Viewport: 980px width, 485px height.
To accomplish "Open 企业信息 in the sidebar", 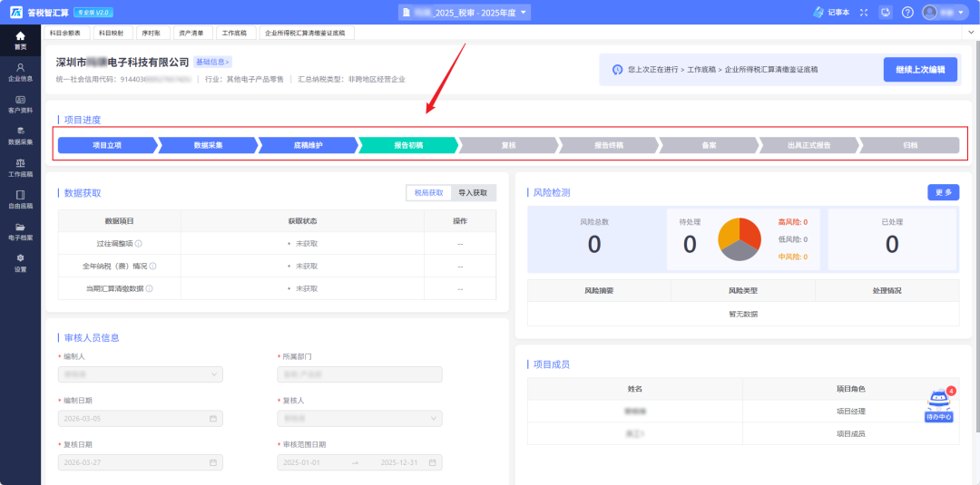I will coord(20,72).
